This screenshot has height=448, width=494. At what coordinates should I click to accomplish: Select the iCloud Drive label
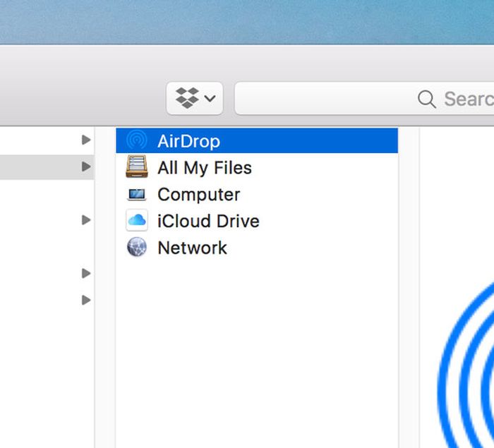coord(208,221)
